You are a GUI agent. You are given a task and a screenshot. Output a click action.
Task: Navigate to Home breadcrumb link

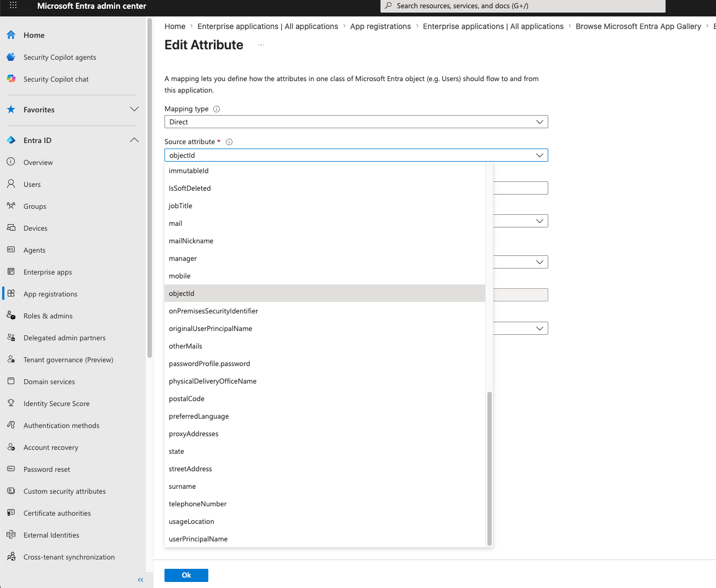pyautogui.click(x=175, y=26)
